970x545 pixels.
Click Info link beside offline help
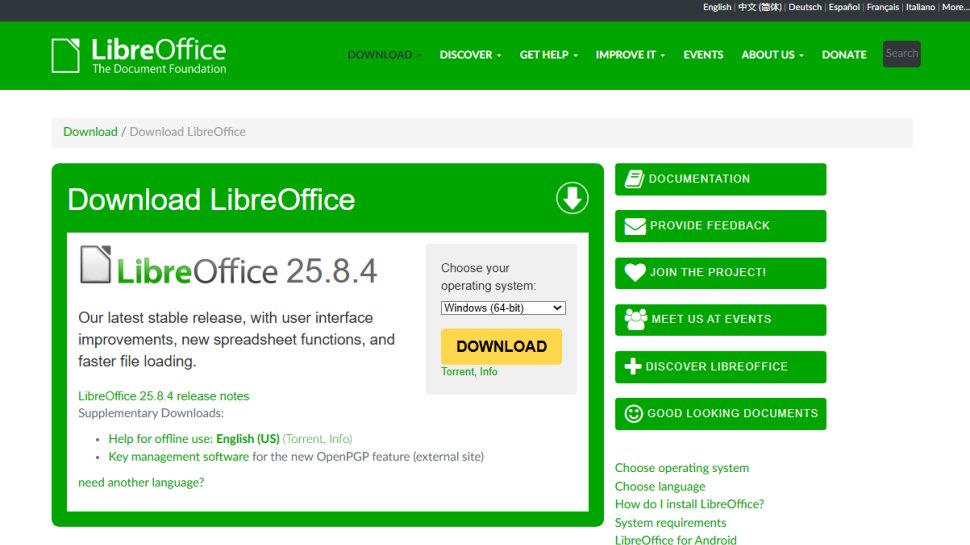339,439
